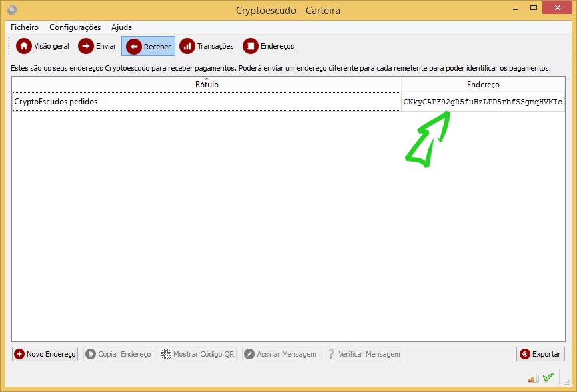The height and width of the screenshot is (392, 577).
Task: Select the CryptoEscudos pedidos label cell
Action: pyautogui.click(x=206, y=102)
